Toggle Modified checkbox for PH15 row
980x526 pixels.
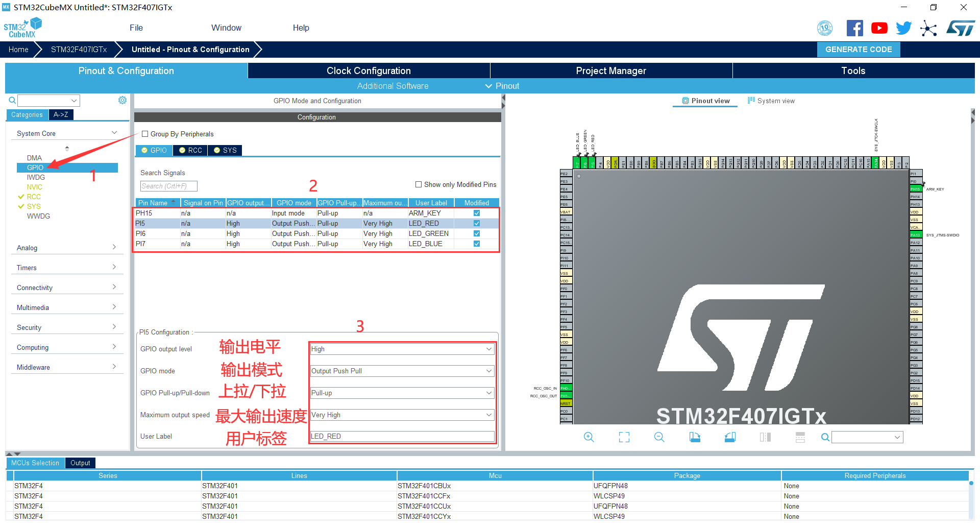pos(476,213)
